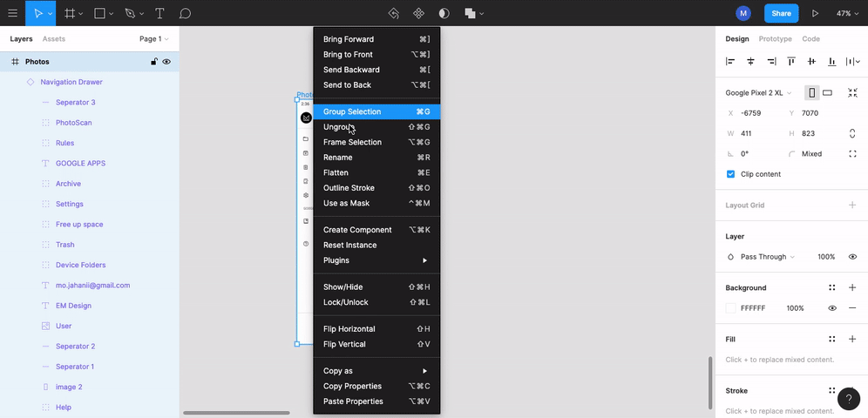
Task: Choose Ungroup from context menu
Action: point(376,126)
